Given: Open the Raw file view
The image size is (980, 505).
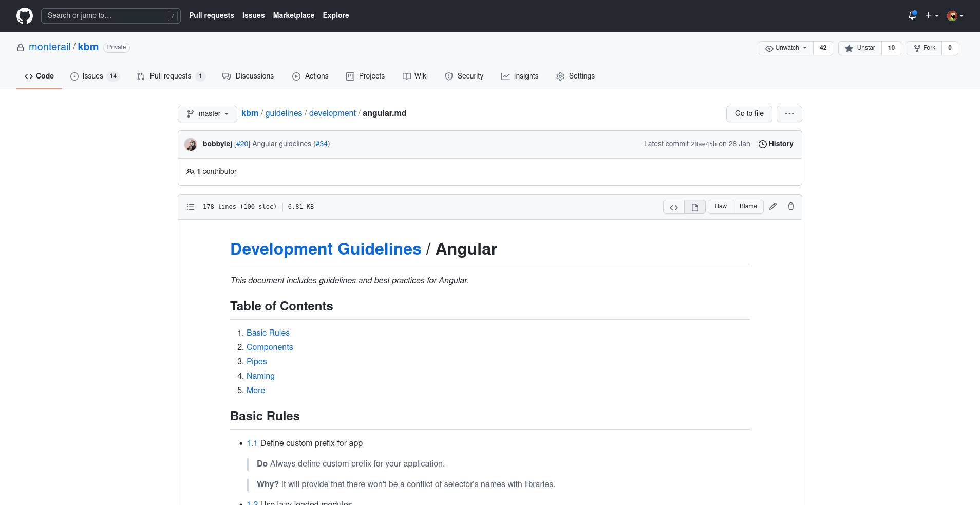Looking at the screenshot, I should pyautogui.click(x=720, y=206).
